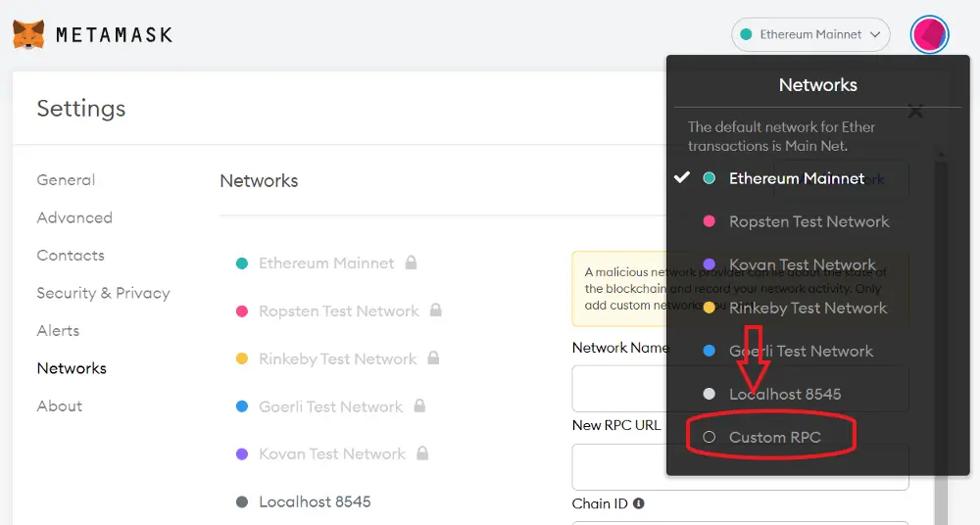Select Goerli Test Network in the settings list
980x525 pixels.
[330, 406]
